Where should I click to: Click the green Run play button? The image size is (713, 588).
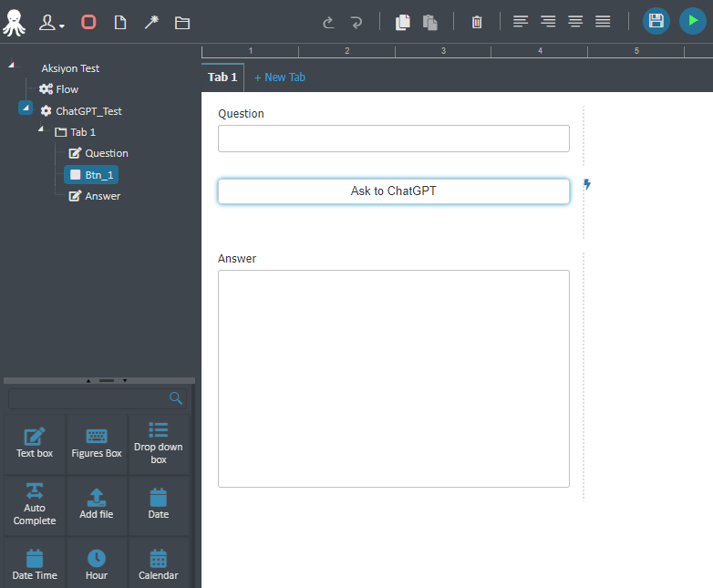point(692,21)
